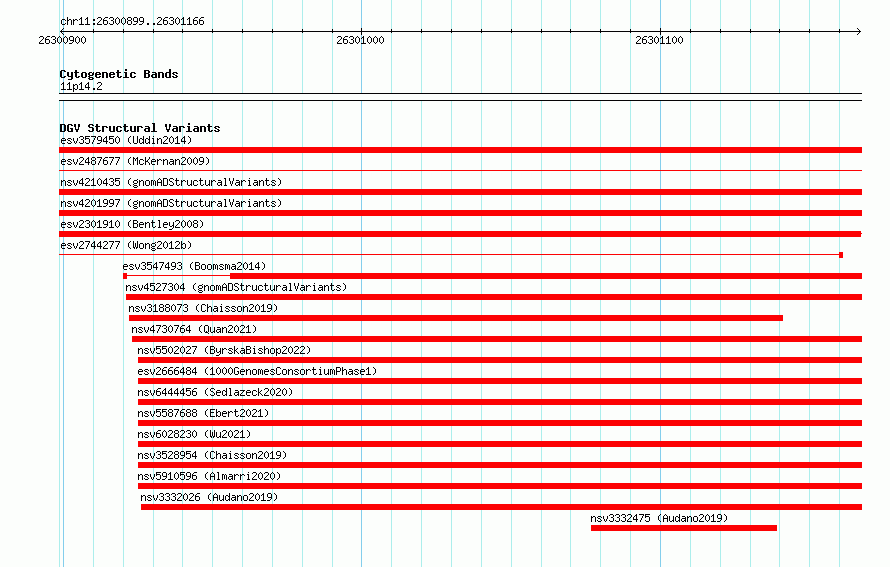Click the red end block of esv2744277
Screen dimensions: 890x567
pyautogui.click(x=841, y=255)
